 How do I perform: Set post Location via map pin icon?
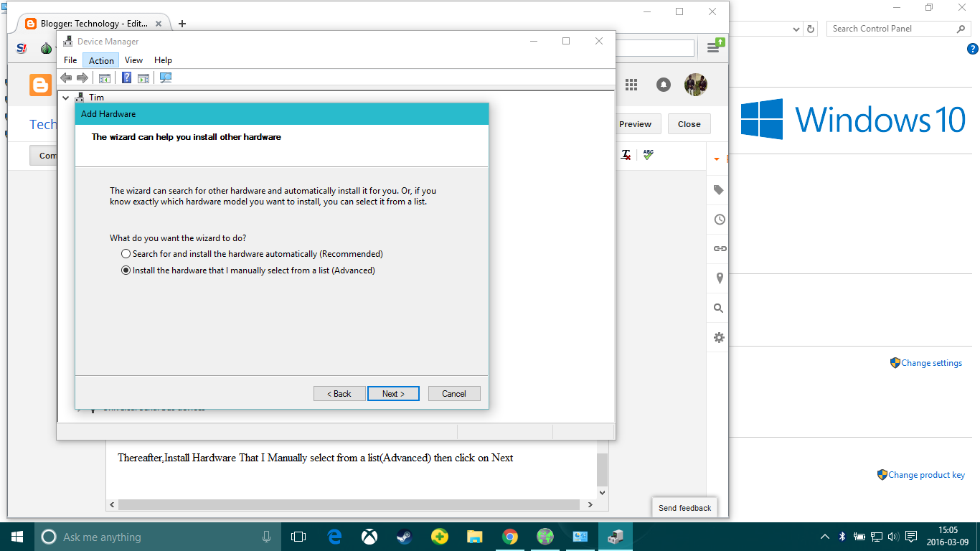pyautogui.click(x=717, y=278)
